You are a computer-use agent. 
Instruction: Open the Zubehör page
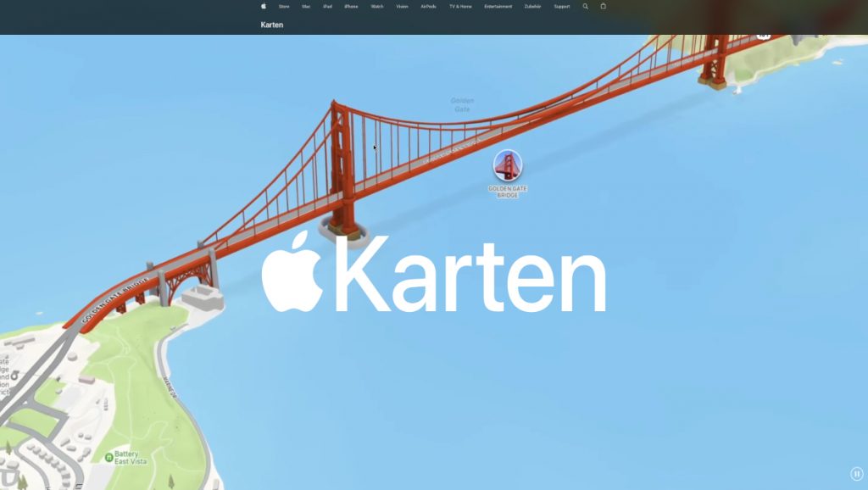[x=534, y=6]
